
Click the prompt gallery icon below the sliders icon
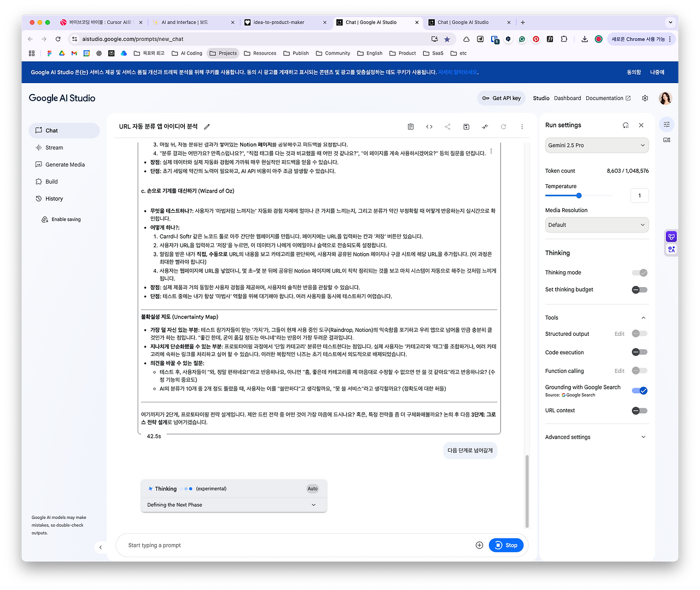pyautogui.click(x=667, y=140)
